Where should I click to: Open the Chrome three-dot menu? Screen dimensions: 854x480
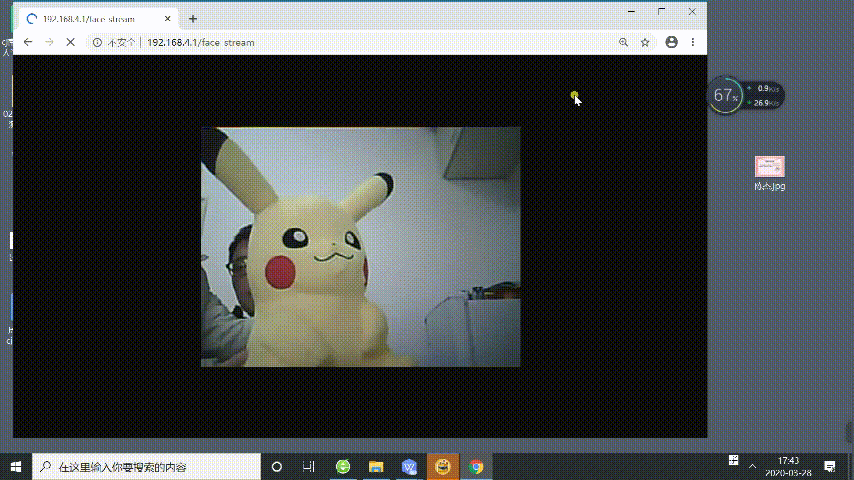pyautogui.click(x=693, y=42)
